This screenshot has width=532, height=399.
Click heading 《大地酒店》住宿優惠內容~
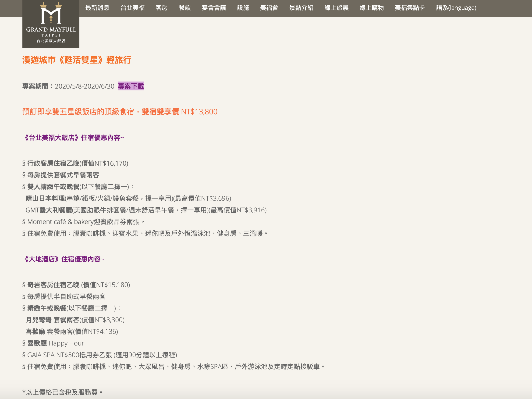64,259
